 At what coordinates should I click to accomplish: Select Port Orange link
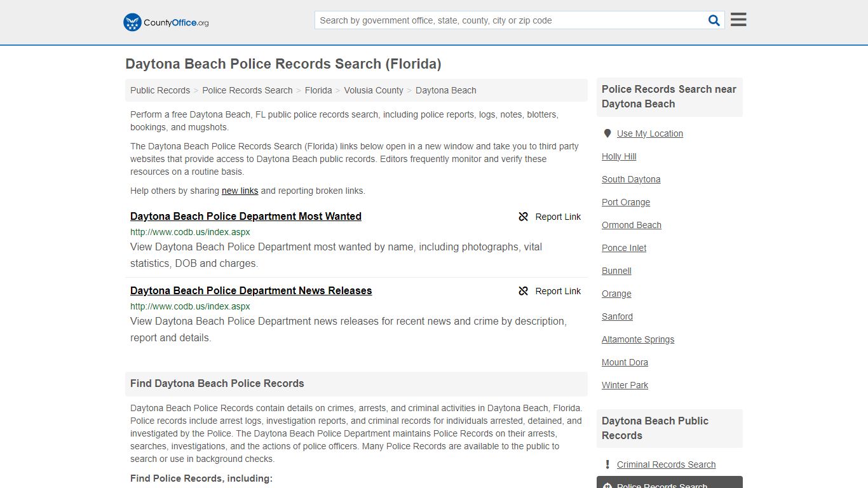tap(626, 202)
